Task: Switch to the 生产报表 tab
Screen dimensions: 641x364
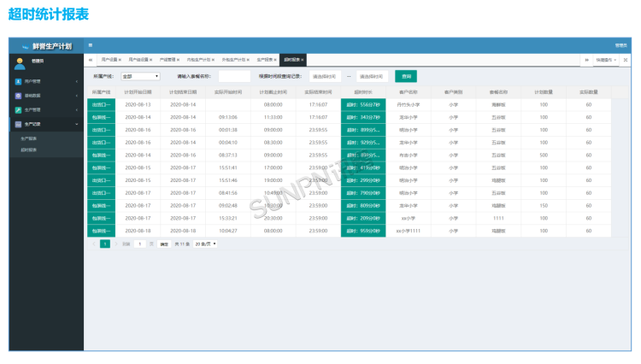Action: point(265,60)
